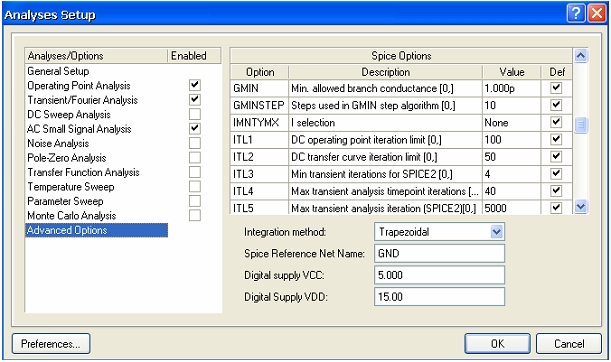Enable the Monte Carlo Analysis checkbox
The height and width of the screenshot is (362, 611).
coord(195,215)
